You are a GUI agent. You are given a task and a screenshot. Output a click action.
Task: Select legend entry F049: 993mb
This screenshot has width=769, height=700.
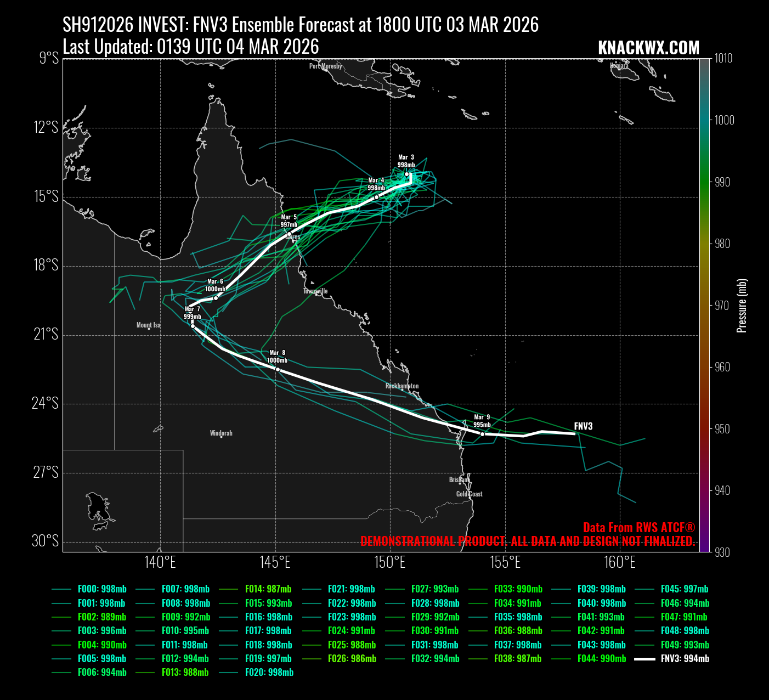pos(685,645)
